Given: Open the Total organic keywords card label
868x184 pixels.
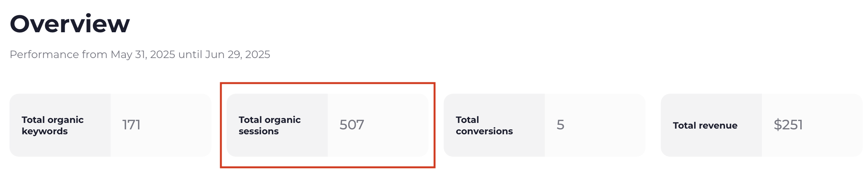Looking at the screenshot, I should tap(52, 125).
